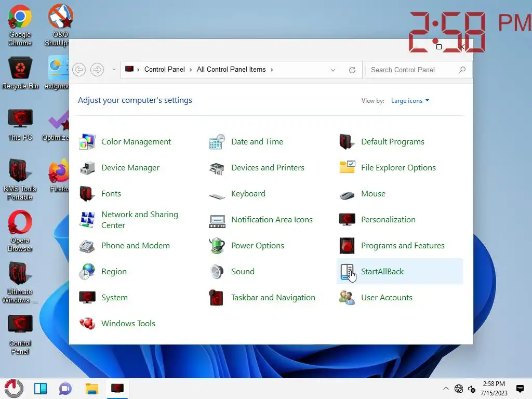532x399 pixels.
Task: Click the StartAllBack icon
Action: pos(347,272)
